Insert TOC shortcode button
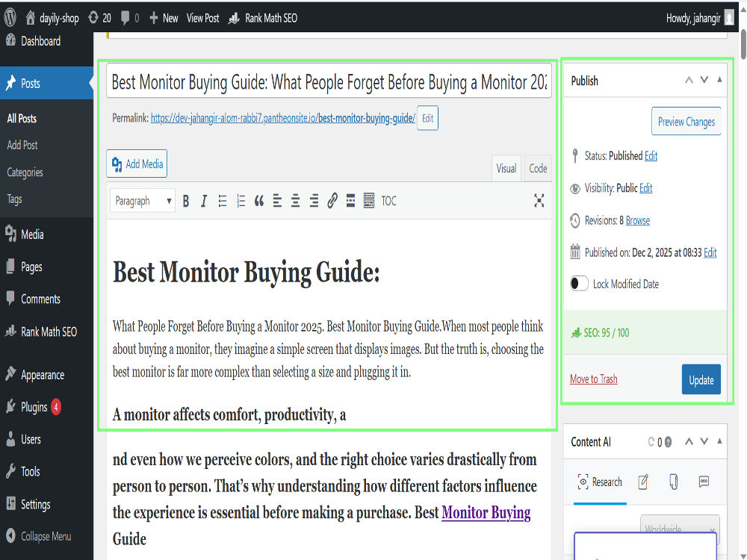The width and height of the screenshot is (747, 560). [x=388, y=201]
